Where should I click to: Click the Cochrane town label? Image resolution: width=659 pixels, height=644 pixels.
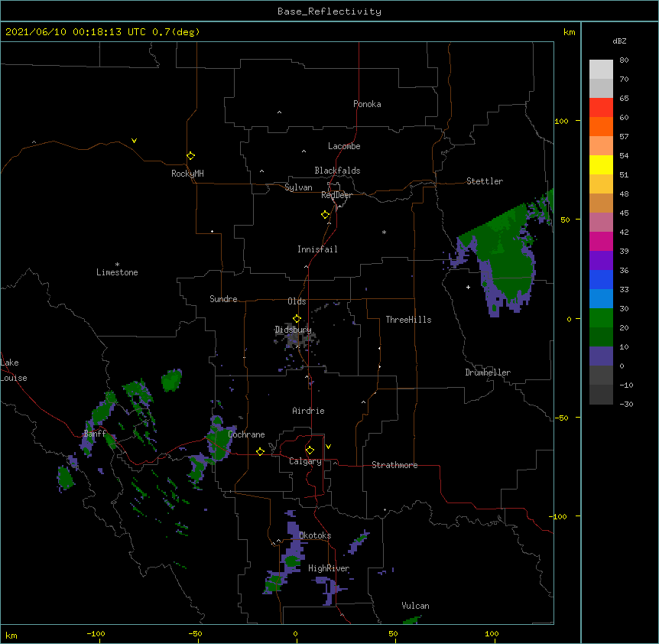tap(246, 434)
